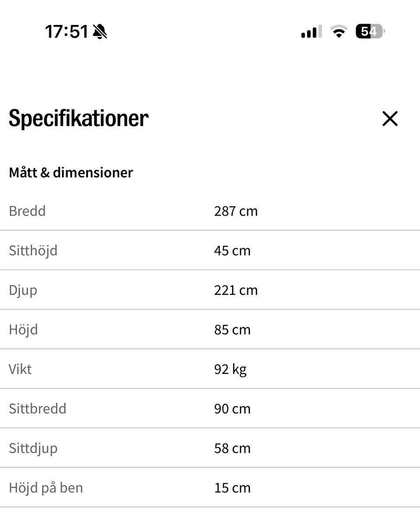The width and height of the screenshot is (420, 531).
Task: Tap the Höjd på ben row label
Action: 46,488
